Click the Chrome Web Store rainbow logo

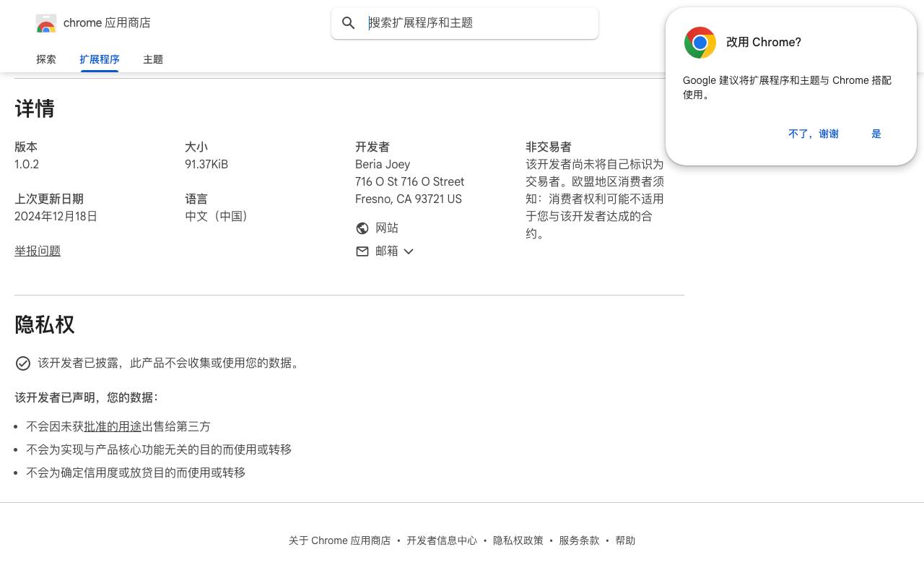(46, 24)
